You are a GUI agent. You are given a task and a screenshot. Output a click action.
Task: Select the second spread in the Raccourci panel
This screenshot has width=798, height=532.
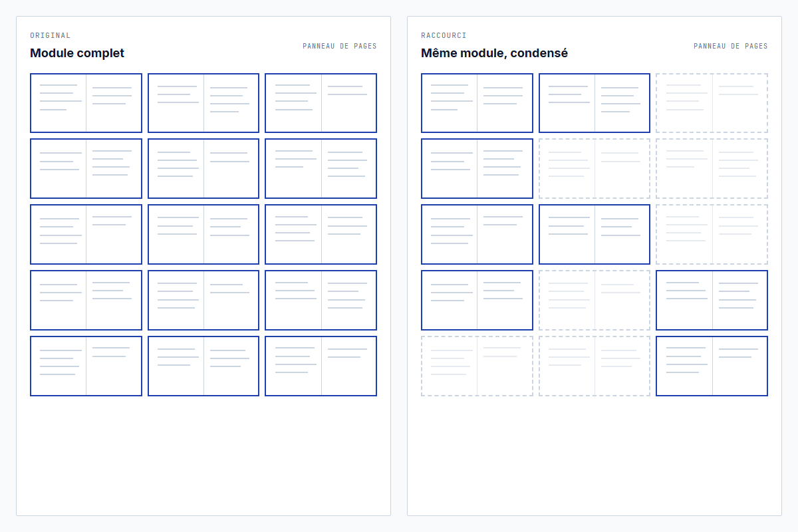[x=594, y=102]
